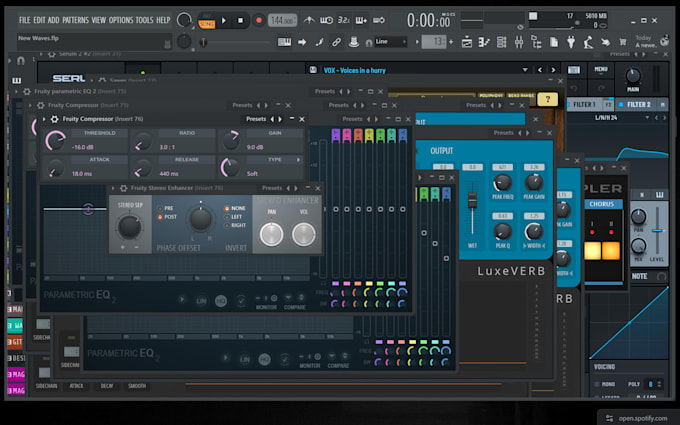Click the STEREO SEP knob
Viewport: 680px width, 425px height.
(129, 226)
